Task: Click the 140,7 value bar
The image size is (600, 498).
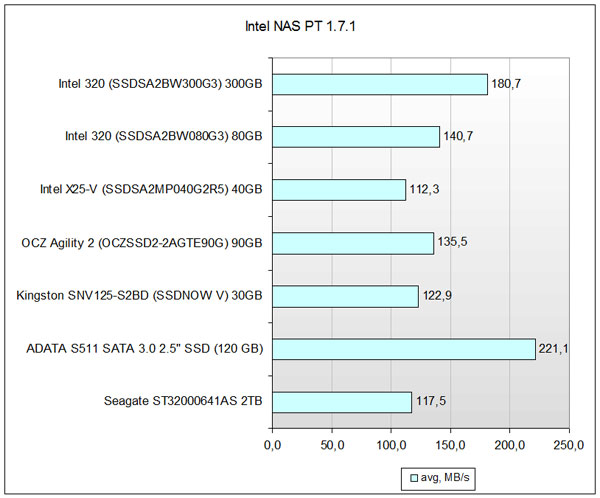Action: (x=356, y=137)
